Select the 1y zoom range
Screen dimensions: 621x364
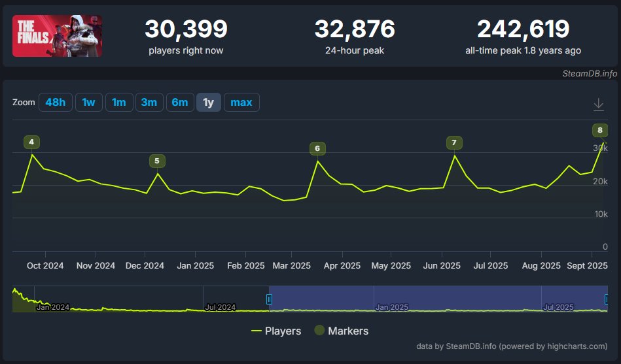pos(209,103)
